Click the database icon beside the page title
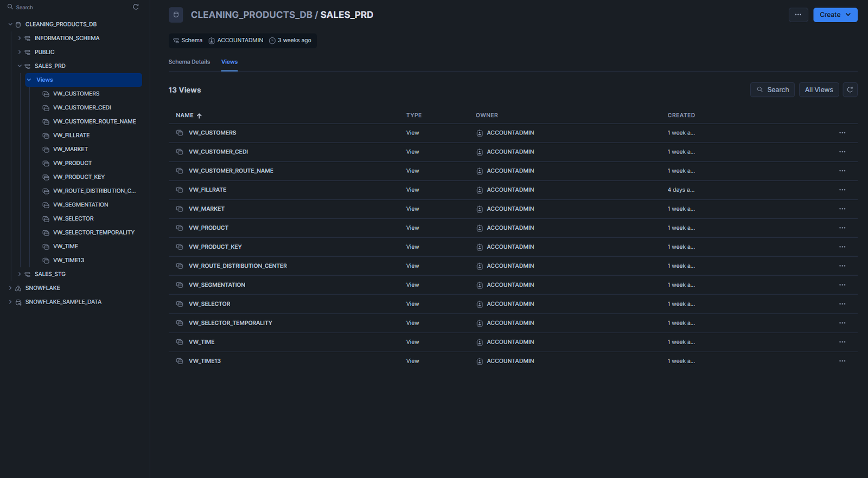The width and height of the screenshot is (868, 478). click(x=176, y=15)
